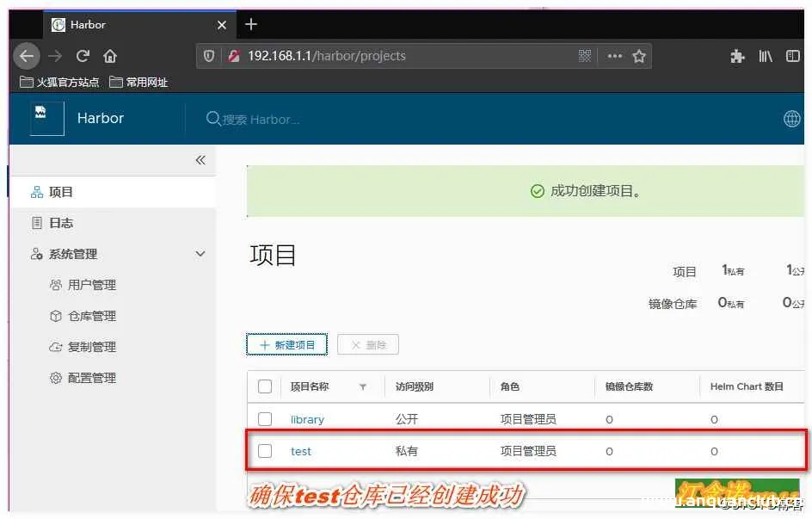Screen dimensions: 812x519
Task: Check the select-all checkbox in the table header
Action: 265,386
